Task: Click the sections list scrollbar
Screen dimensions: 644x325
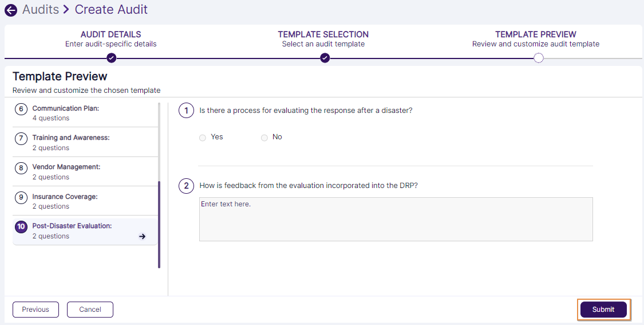Action: (x=159, y=225)
